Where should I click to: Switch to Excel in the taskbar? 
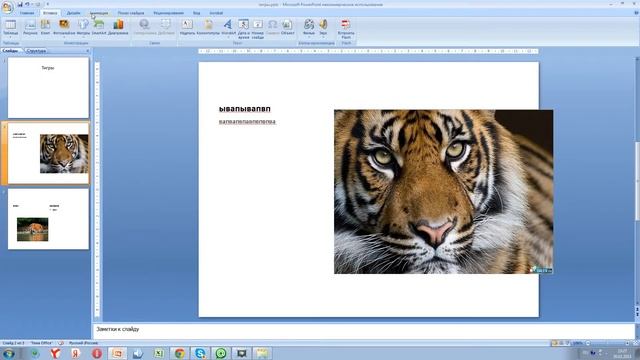[159, 353]
